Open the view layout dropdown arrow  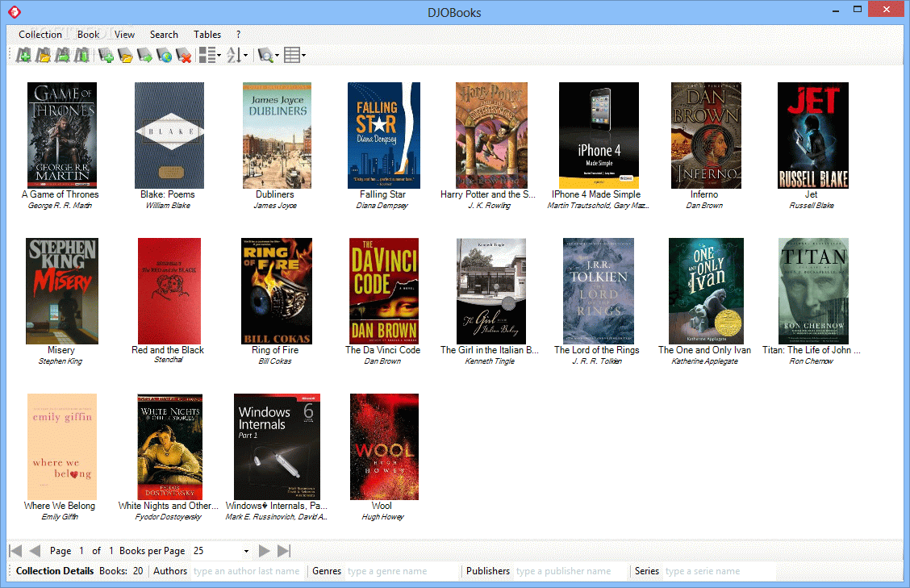(219, 56)
